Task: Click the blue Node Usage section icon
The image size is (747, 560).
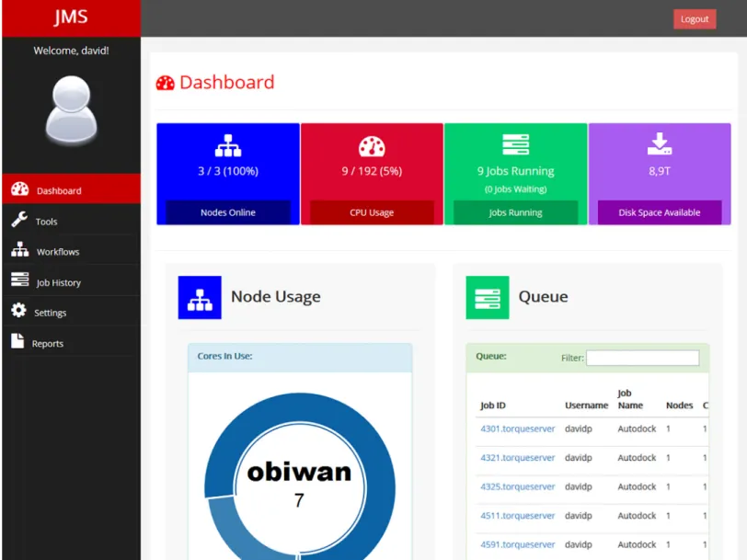Action: point(200,298)
